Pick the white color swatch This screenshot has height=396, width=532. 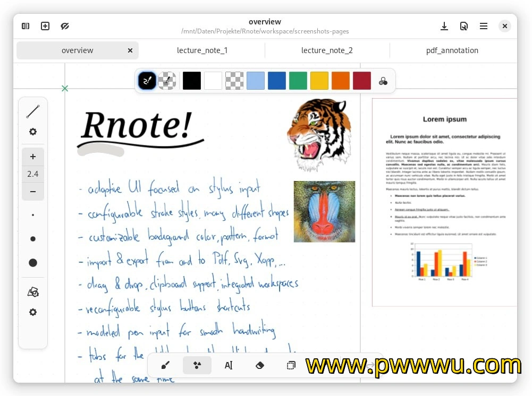click(x=213, y=81)
